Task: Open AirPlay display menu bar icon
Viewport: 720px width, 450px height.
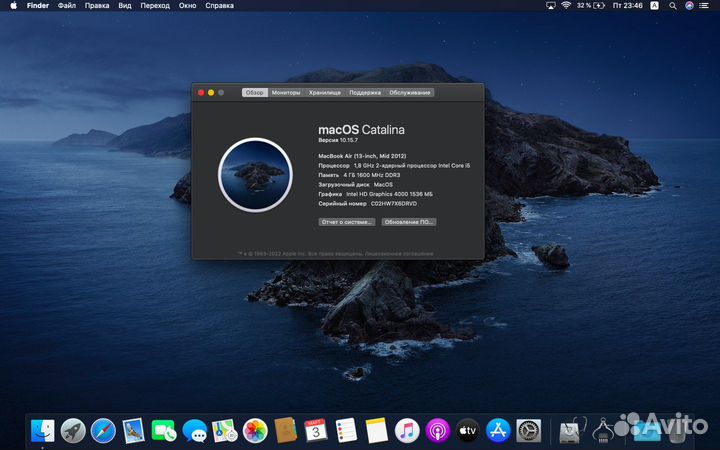Action: click(551, 6)
